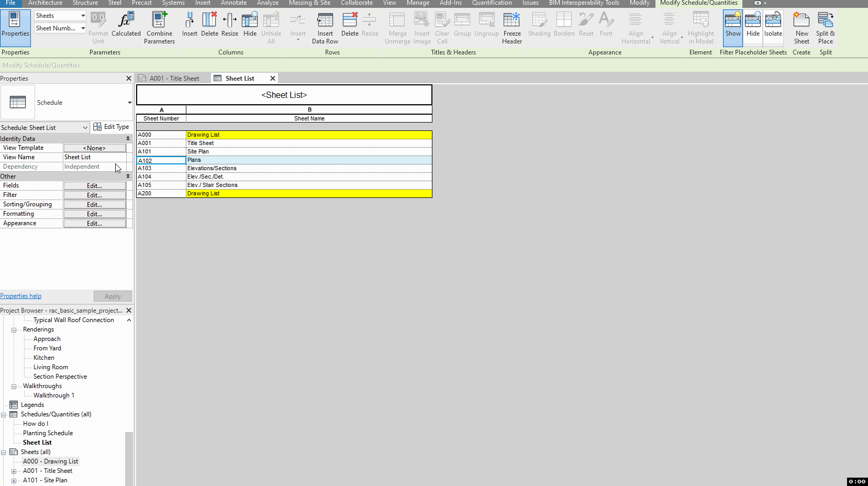
Task: Expand the A001 - Title Sheet node
Action: (14, 471)
